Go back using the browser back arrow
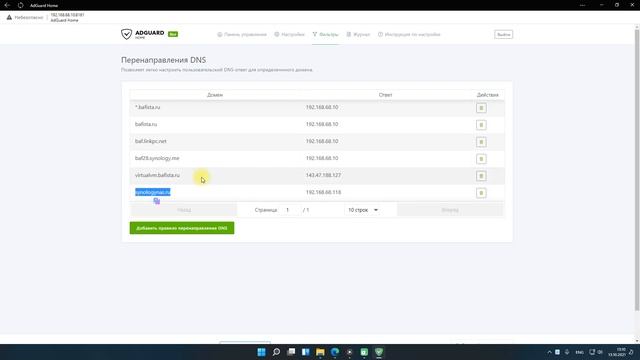Image resolution: width=640 pixels, height=360 pixels. click(7, 5)
